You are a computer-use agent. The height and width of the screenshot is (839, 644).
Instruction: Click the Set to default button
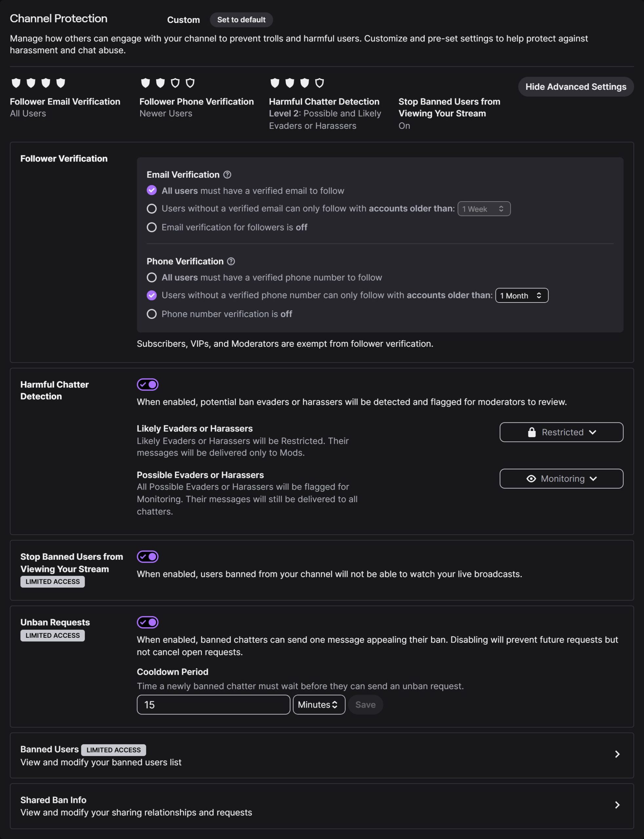click(x=241, y=20)
